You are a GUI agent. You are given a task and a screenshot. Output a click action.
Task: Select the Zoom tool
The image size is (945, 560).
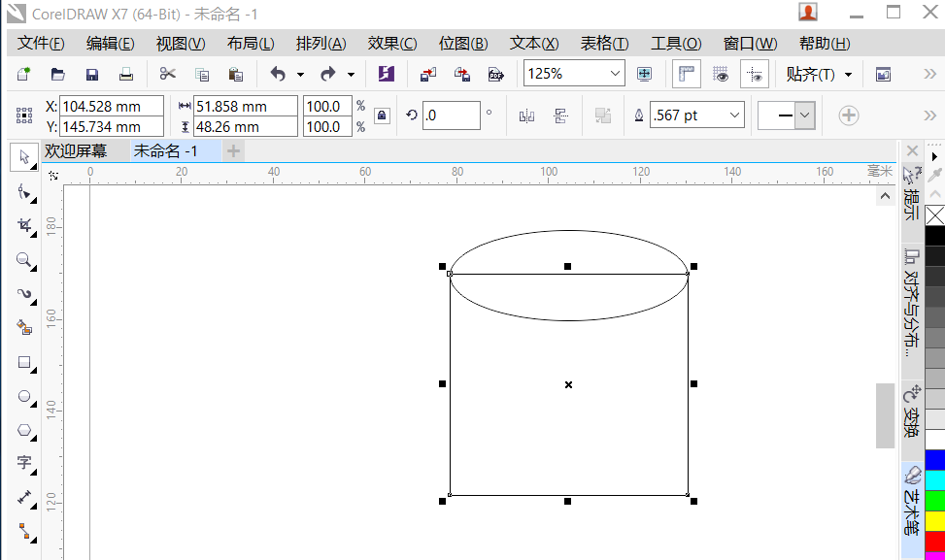(x=23, y=260)
